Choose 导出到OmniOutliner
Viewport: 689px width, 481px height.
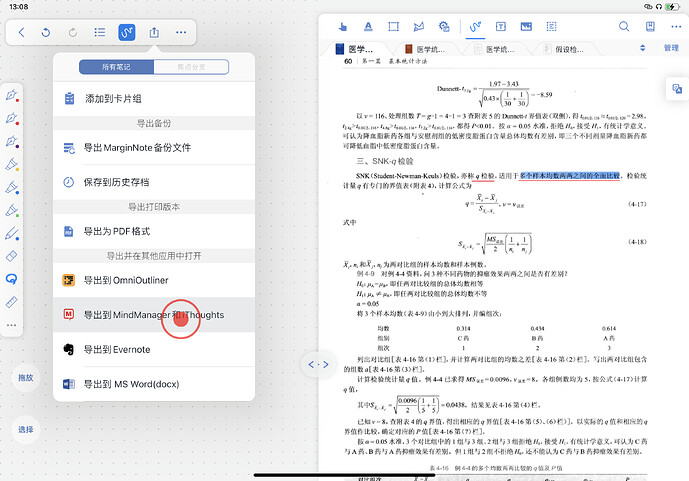[154, 280]
